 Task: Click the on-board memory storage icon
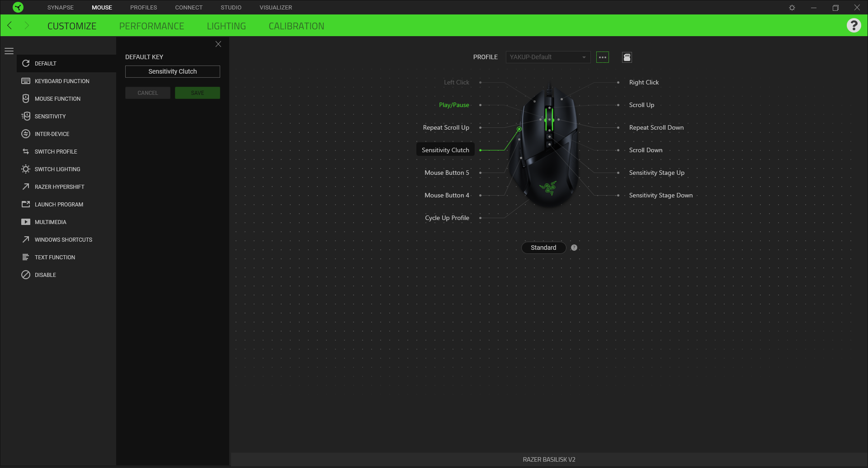[x=627, y=57]
